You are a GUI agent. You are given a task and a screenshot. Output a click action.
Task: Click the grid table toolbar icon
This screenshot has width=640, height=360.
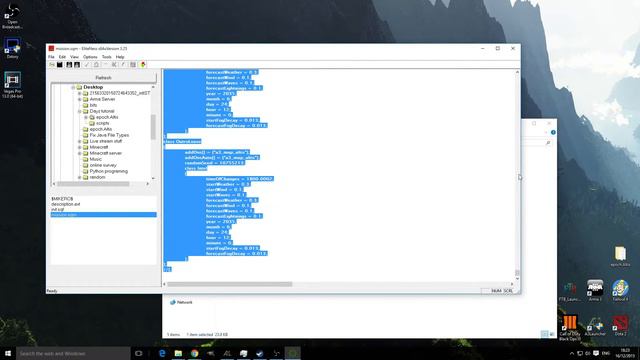(133, 64)
